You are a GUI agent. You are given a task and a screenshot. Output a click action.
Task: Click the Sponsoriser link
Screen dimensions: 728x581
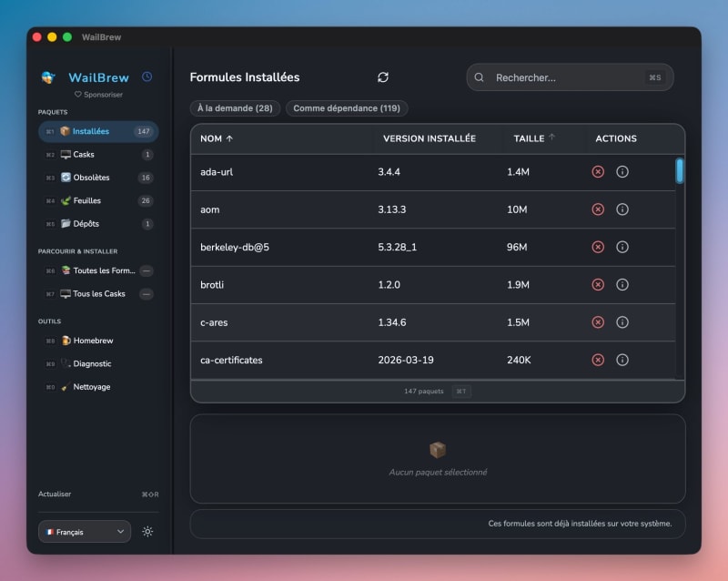[x=98, y=95]
